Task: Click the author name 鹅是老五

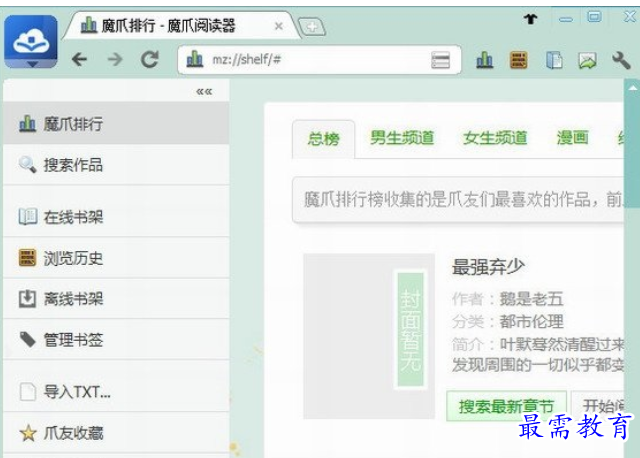Action: click(x=531, y=299)
